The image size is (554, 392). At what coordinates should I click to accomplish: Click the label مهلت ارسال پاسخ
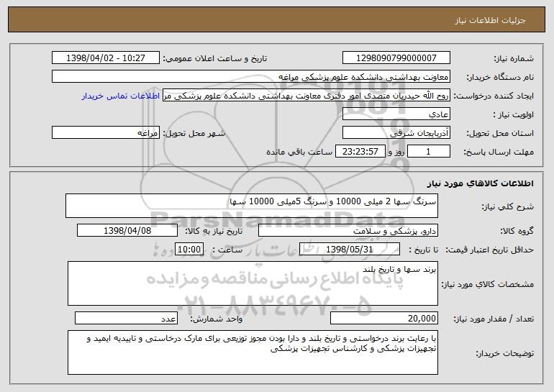click(x=499, y=152)
